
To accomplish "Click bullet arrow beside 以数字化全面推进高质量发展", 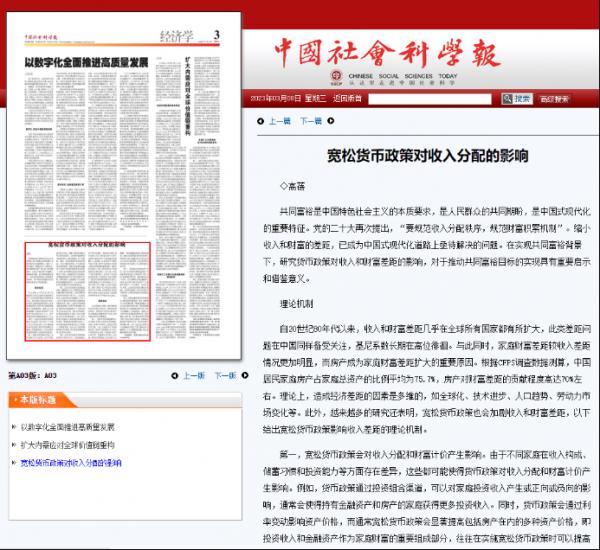I will pos(12,426).
